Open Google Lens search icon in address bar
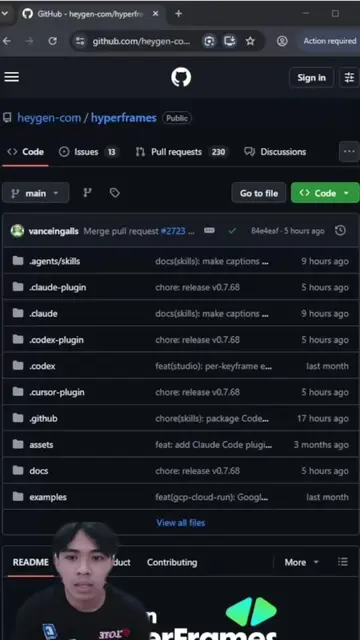 click(209, 41)
